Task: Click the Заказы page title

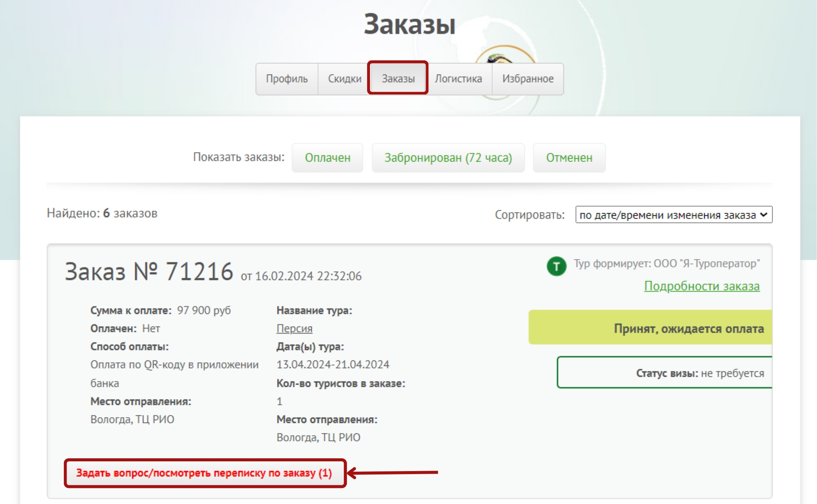Action: click(x=409, y=24)
